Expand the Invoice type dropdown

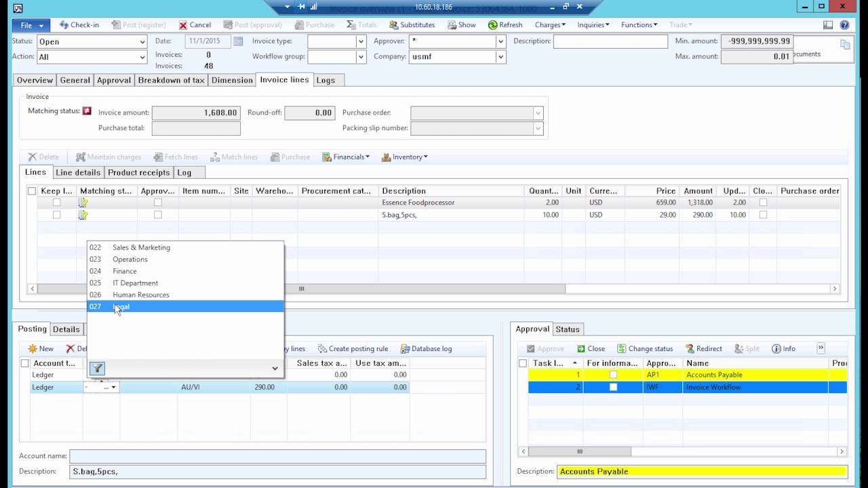coord(361,41)
